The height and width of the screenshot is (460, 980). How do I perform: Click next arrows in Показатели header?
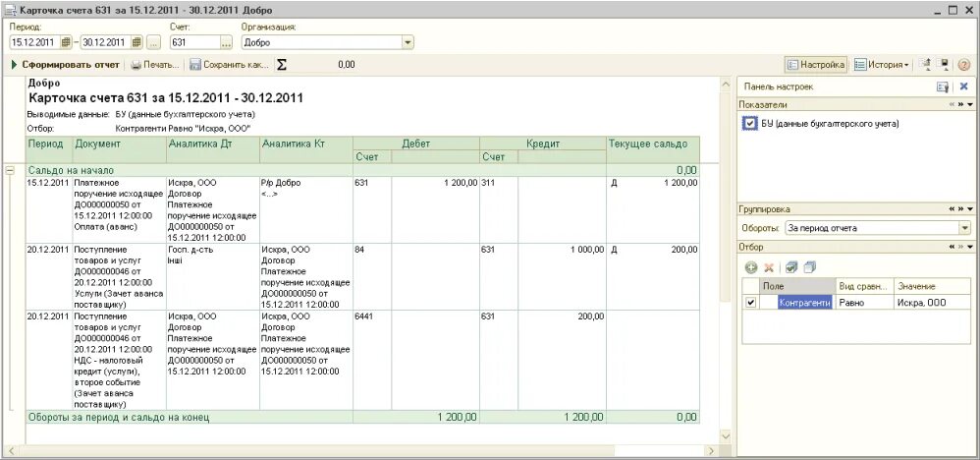(x=960, y=104)
